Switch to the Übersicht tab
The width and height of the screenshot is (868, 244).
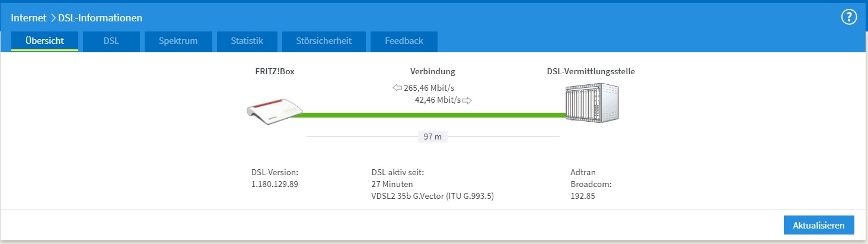[44, 41]
